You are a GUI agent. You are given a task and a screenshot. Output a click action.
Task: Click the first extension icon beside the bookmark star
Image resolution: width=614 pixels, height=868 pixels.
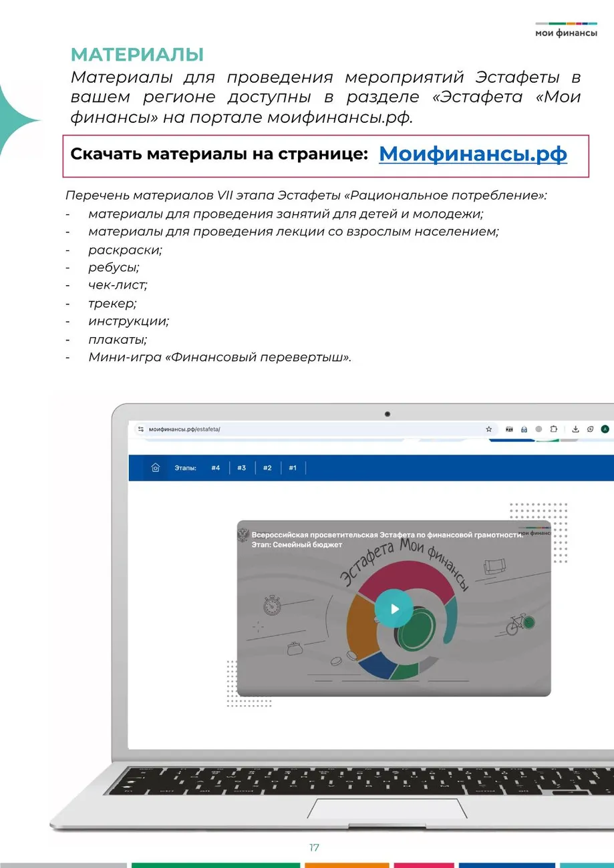[509, 429]
